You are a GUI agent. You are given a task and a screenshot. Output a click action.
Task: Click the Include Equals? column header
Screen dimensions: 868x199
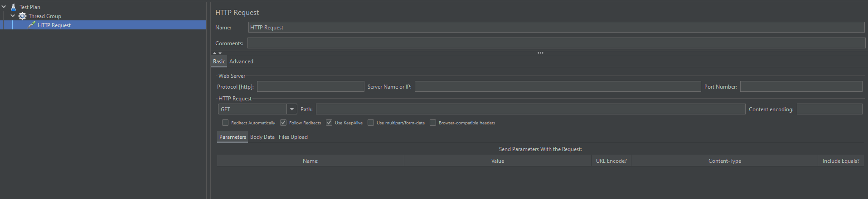[841, 161]
